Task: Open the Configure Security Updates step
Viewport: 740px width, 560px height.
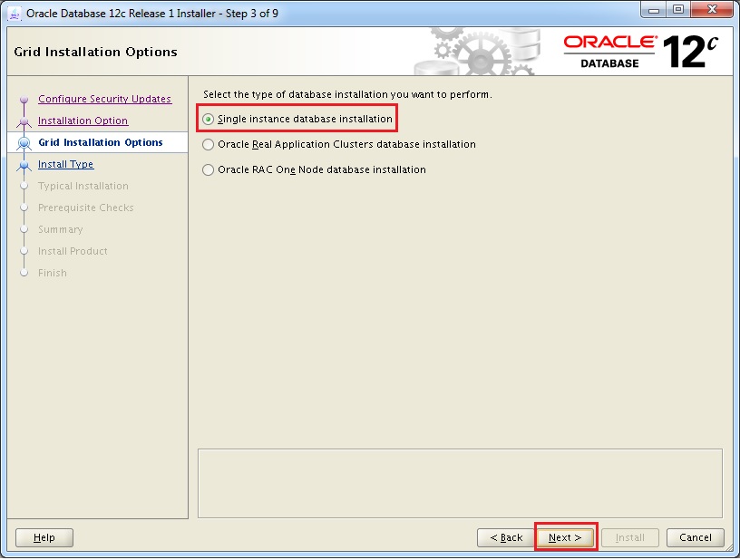Action: click(x=104, y=99)
